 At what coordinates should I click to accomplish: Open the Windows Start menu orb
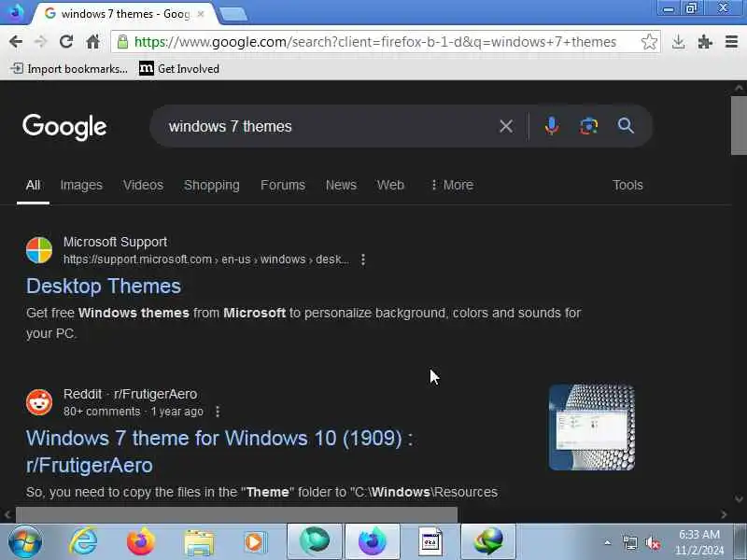click(25, 542)
